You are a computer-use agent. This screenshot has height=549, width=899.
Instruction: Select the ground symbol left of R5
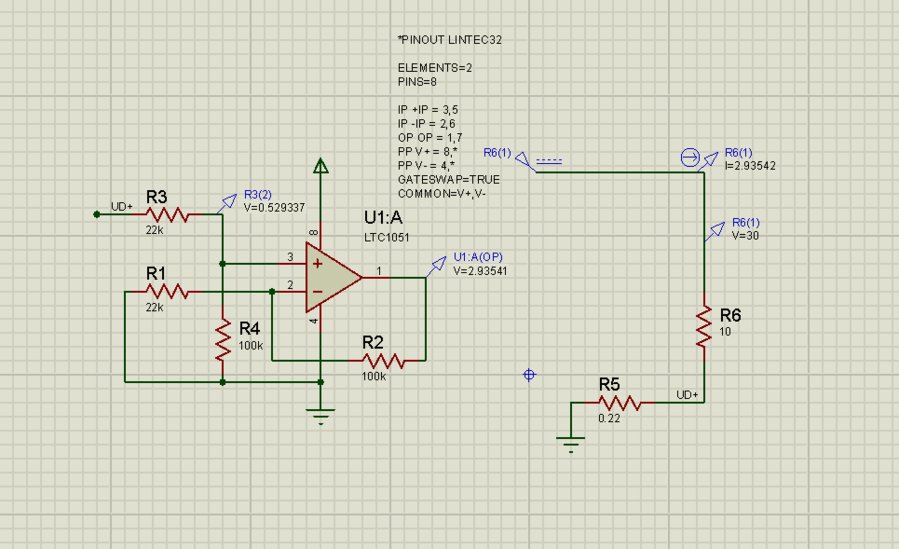click(x=571, y=445)
